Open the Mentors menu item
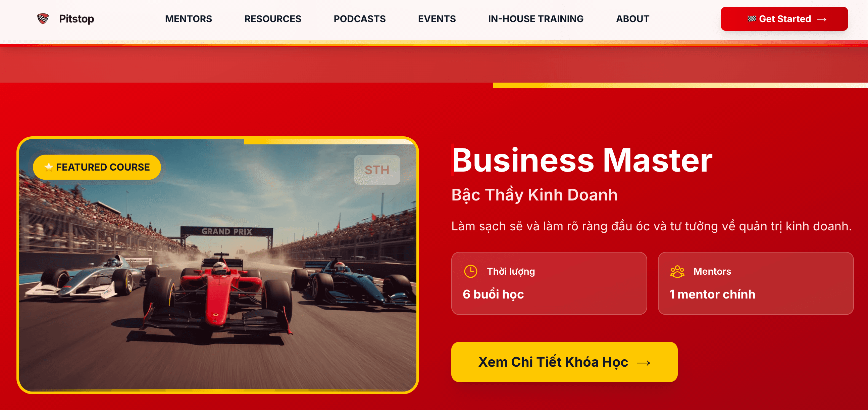Screen dimensions: 868x410 click(x=188, y=19)
